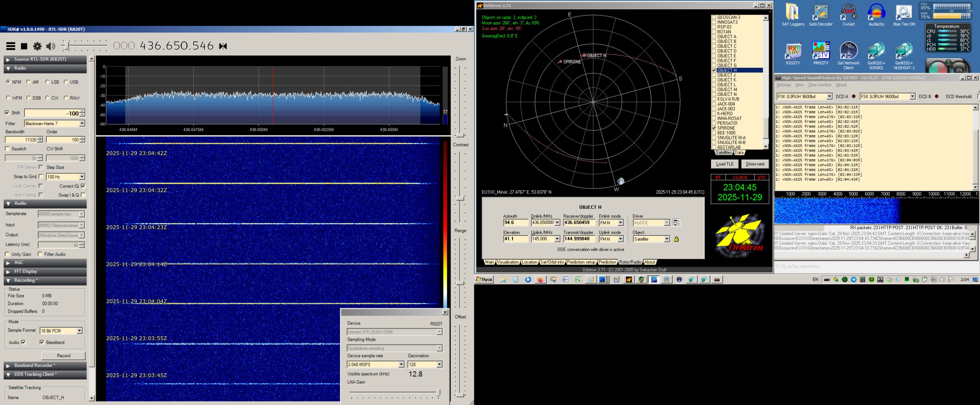Image resolution: width=980 pixels, height=405 pixels.
Task: Mute audio with the speaker icon
Action: [50, 46]
